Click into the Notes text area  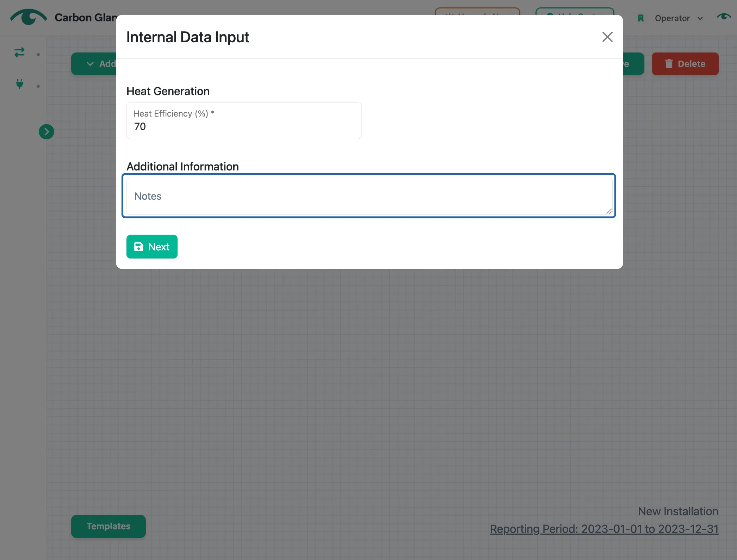pyautogui.click(x=369, y=196)
